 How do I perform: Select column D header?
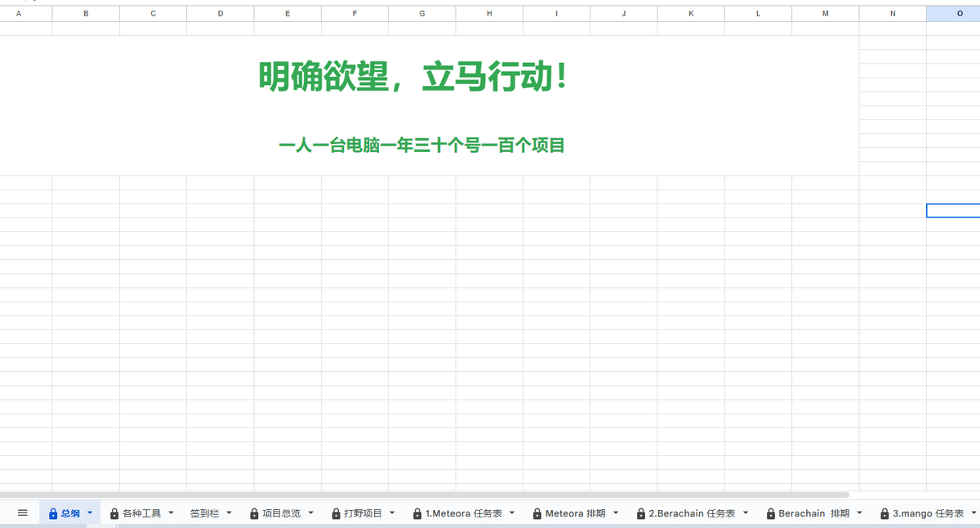[220, 14]
